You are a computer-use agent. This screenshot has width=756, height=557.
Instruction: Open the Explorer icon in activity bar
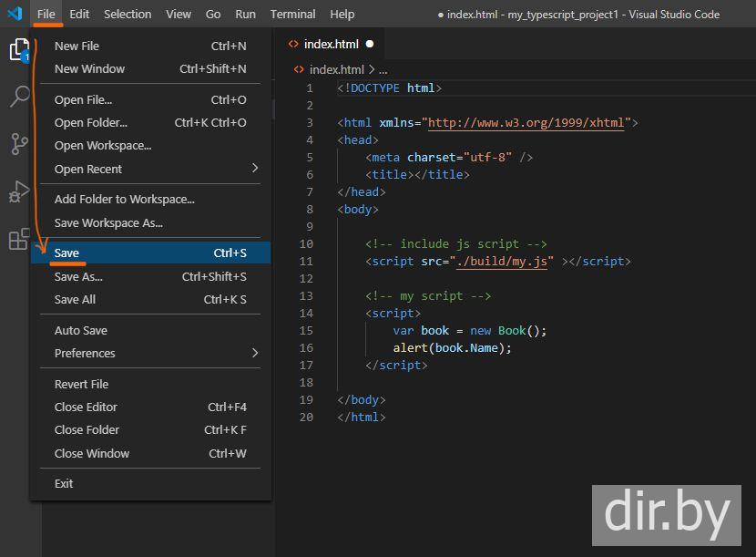[x=18, y=49]
